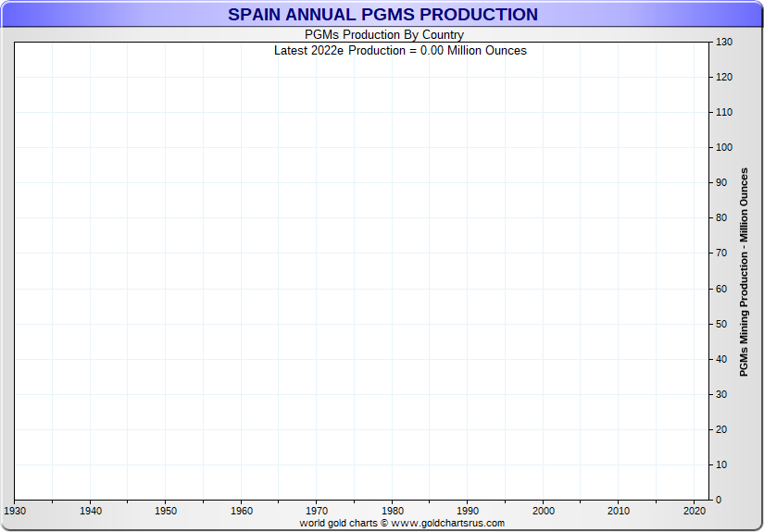This screenshot has height=532, width=764.
Task: Click the 1930 label on the x-axis
Action: pos(15,511)
